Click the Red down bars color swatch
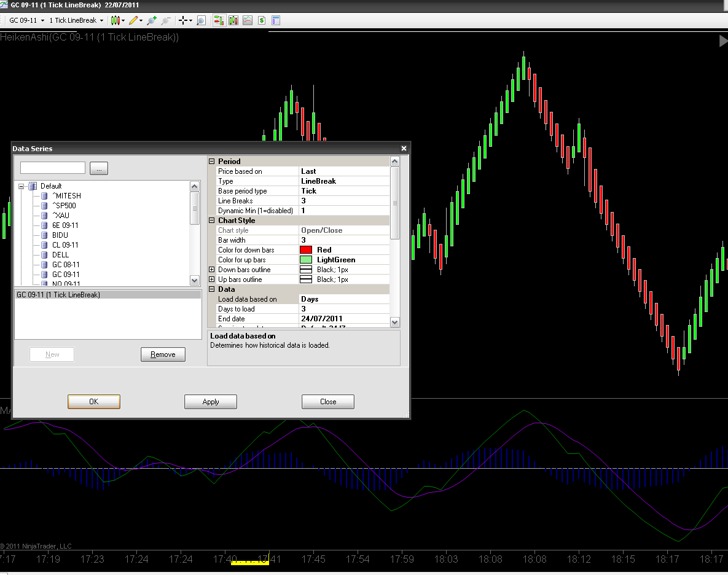The width and height of the screenshot is (728, 575). [306, 249]
